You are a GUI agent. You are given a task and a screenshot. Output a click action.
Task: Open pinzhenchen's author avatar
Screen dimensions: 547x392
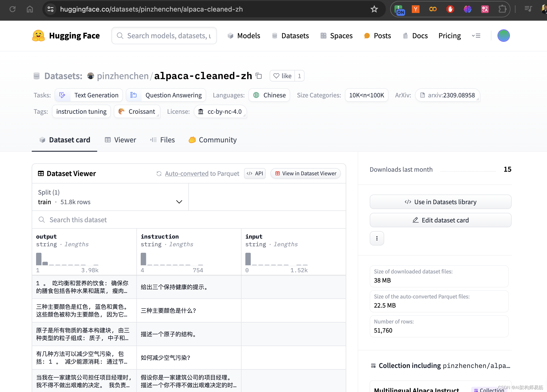[91, 76]
